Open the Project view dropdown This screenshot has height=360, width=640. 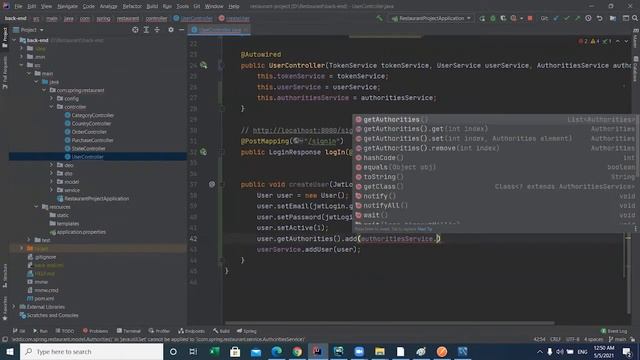point(29,30)
